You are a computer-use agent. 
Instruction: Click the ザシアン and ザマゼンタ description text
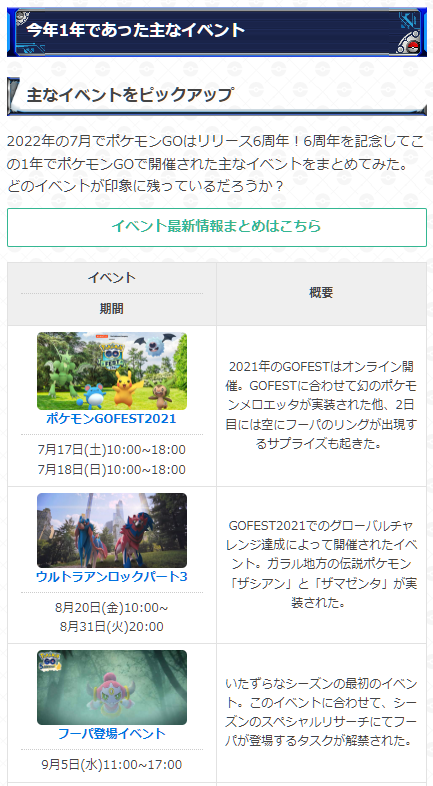[x=321, y=564]
